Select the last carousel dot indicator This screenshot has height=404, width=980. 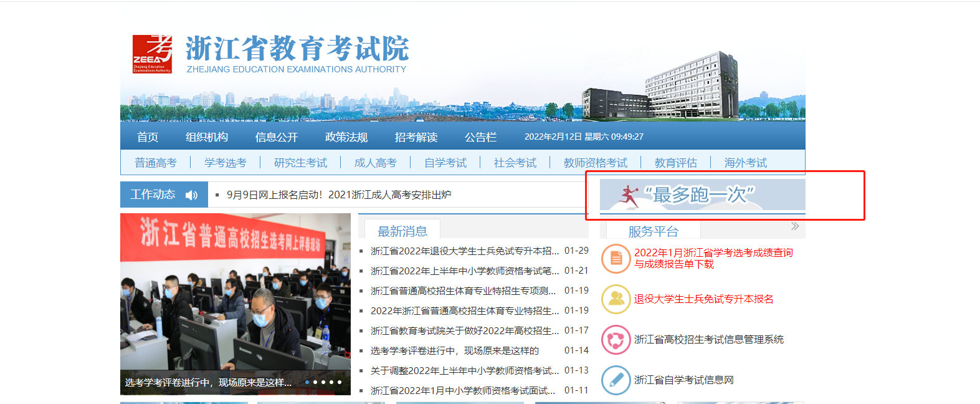pyautogui.click(x=340, y=382)
